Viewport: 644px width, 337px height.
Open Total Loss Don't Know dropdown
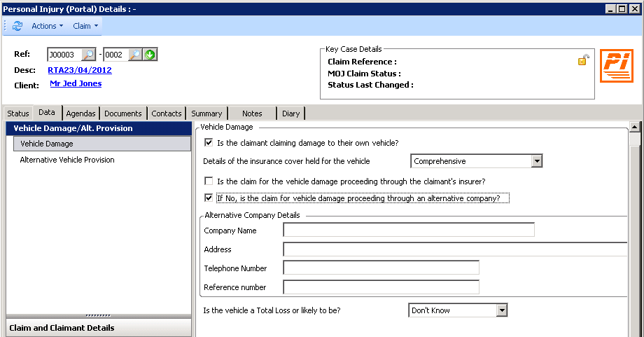click(501, 310)
